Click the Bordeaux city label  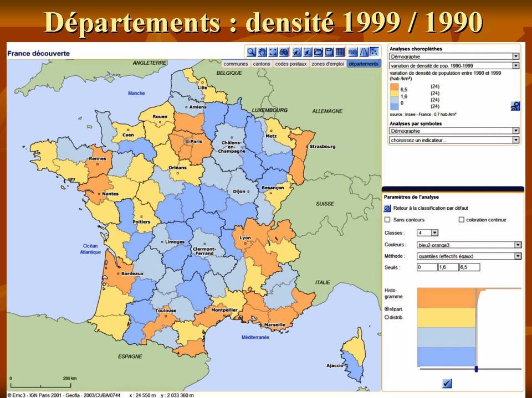click(x=132, y=273)
